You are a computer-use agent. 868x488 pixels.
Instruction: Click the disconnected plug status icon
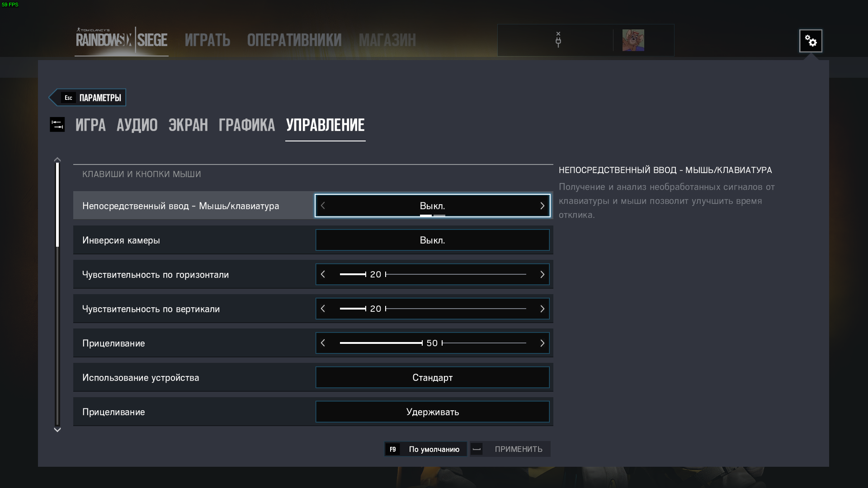coord(558,40)
